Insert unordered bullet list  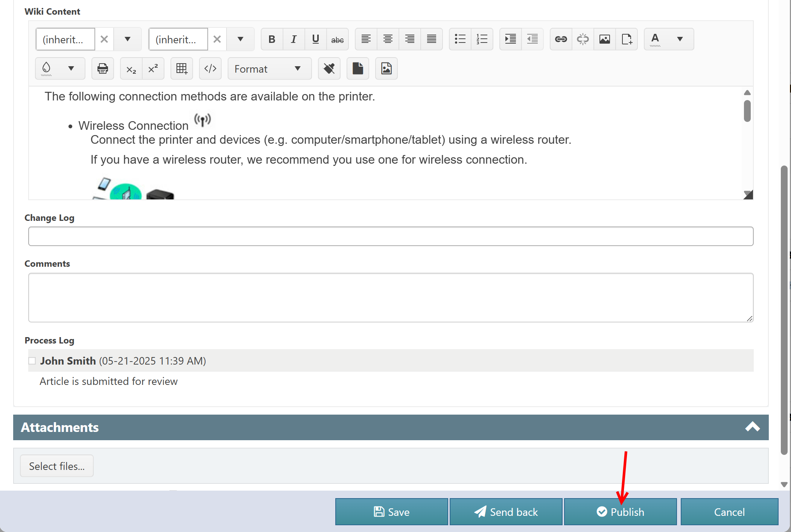[460, 39]
